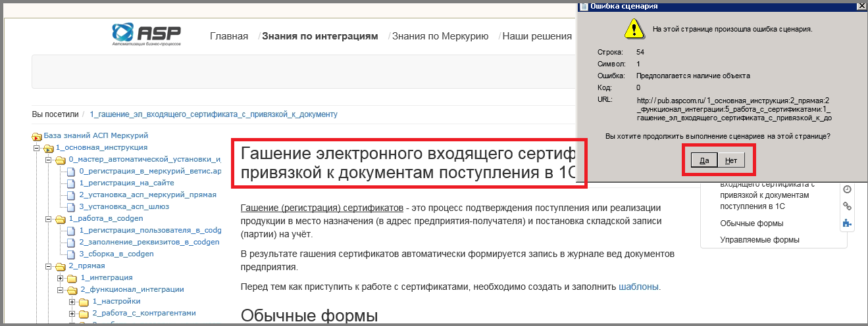
Task: Click Нет in the script error dialog
Action: tap(730, 160)
